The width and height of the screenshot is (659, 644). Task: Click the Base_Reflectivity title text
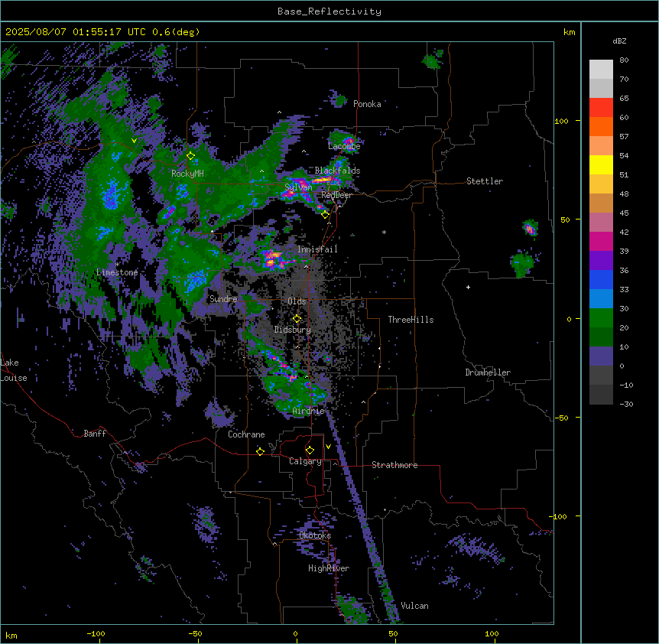(x=329, y=11)
